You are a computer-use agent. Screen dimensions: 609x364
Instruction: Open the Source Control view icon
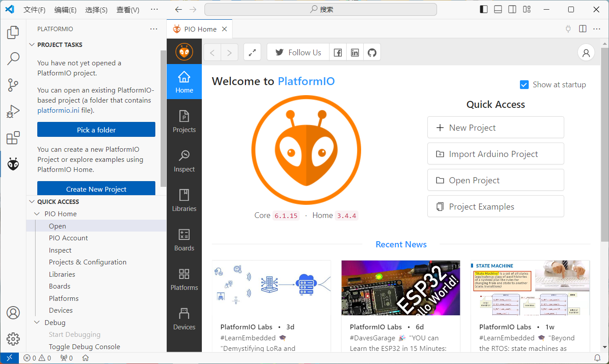tap(13, 85)
